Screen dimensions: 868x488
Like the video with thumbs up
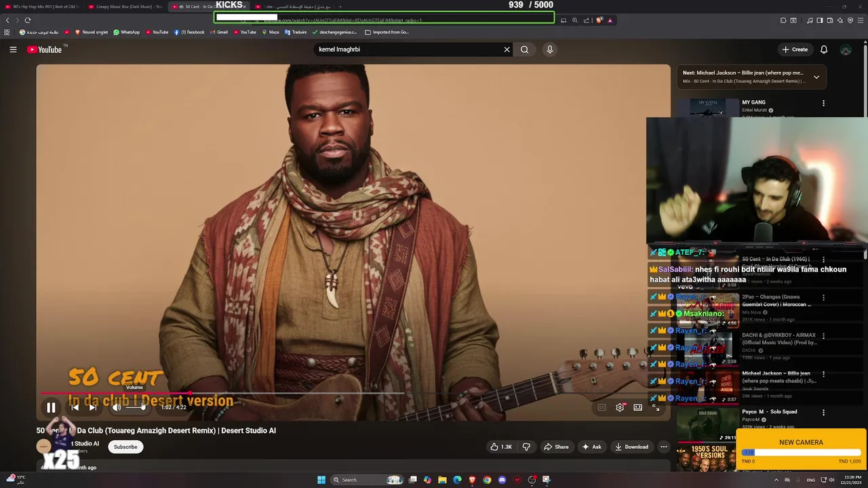click(x=502, y=447)
